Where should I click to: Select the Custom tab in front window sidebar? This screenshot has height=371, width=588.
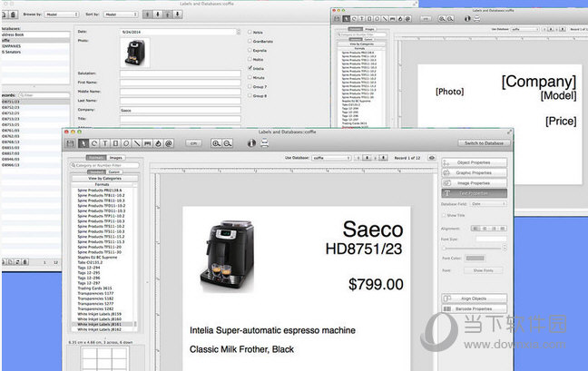pyautogui.click(x=114, y=172)
